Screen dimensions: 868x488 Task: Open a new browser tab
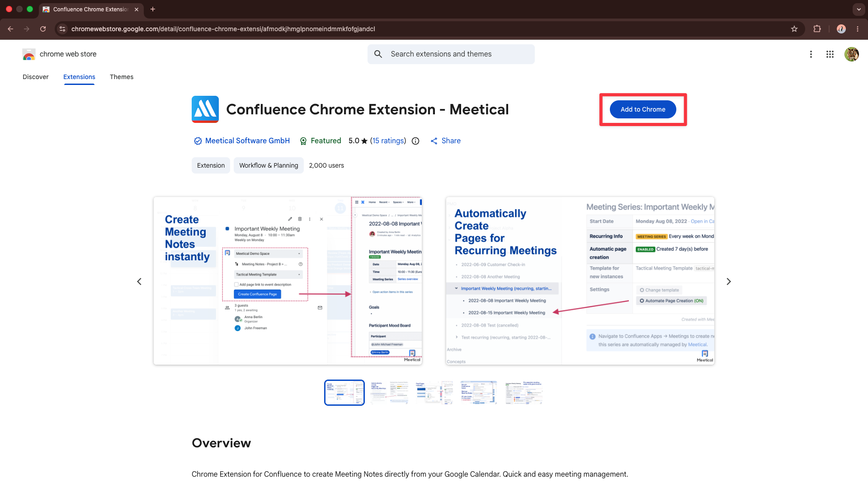coord(153,9)
